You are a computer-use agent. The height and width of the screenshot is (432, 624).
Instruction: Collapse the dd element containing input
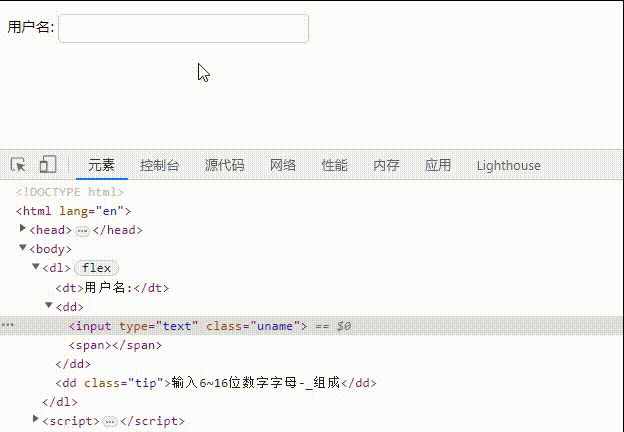(49, 305)
